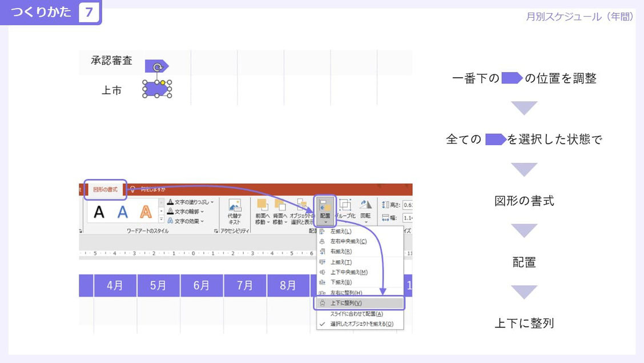Viewport: 644px width, 363px height.
Task: Choose 右揃え(R) in the menu
Action: pyautogui.click(x=360, y=251)
